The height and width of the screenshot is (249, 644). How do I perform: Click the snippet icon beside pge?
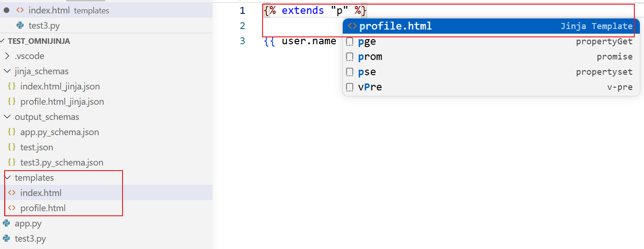pos(350,42)
